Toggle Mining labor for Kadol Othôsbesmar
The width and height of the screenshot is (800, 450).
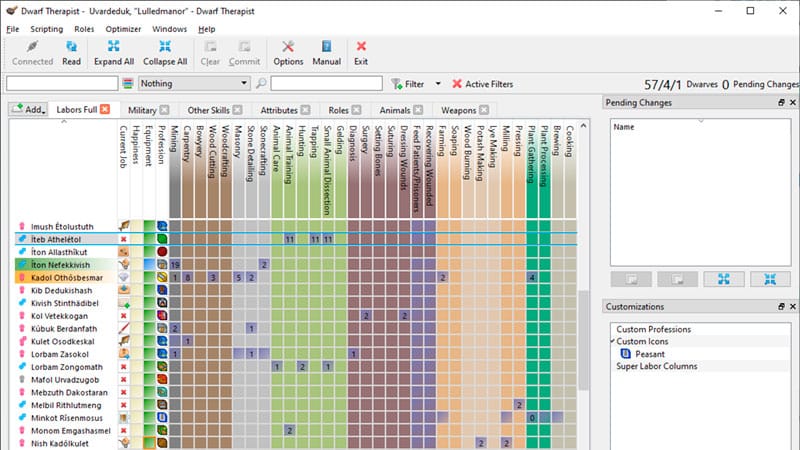[x=175, y=277]
